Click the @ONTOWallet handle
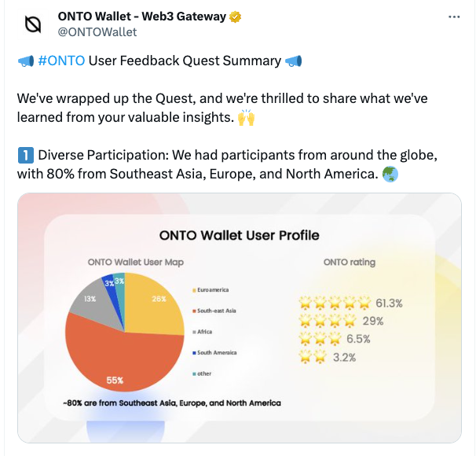This screenshot has width=476, height=456. click(x=97, y=32)
